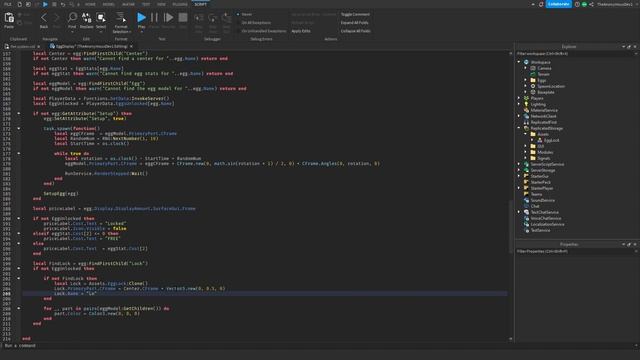Image resolution: width=640 pixels, height=360 pixels.
Task: Select SpawnLocation in the Explorer tree
Action: [551, 86]
